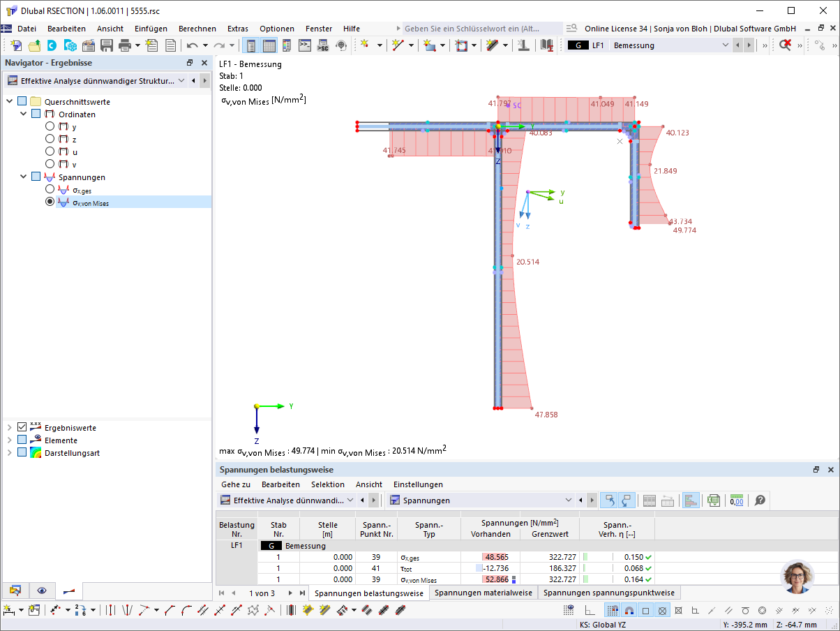Go to next table page arrow

coord(290,593)
